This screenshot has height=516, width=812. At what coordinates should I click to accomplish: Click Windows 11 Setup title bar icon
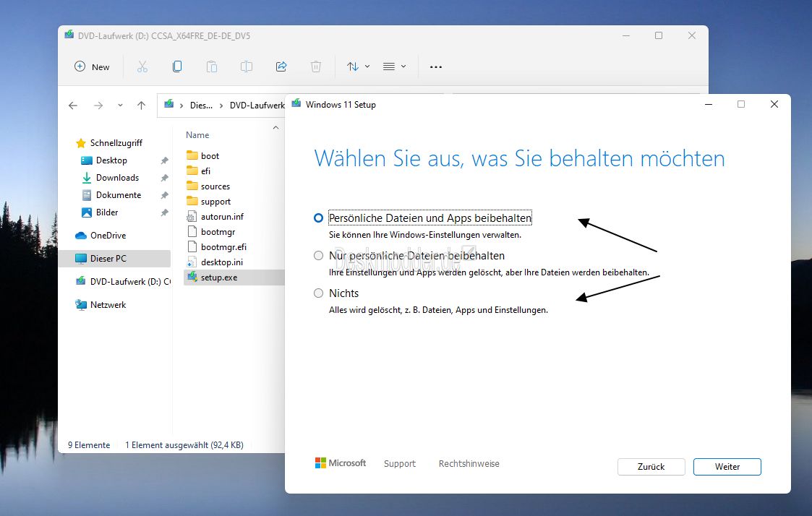pyautogui.click(x=296, y=103)
